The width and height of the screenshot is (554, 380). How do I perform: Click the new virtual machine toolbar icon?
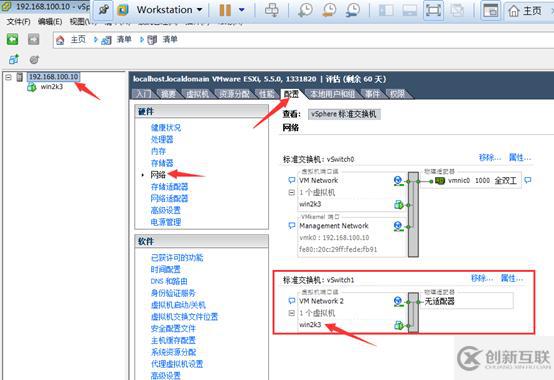point(13,59)
